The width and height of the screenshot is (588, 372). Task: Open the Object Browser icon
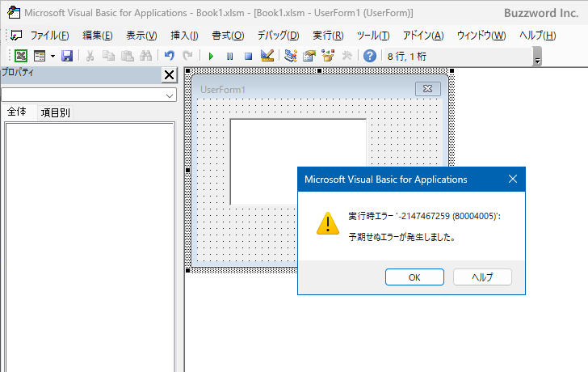click(x=328, y=56)
